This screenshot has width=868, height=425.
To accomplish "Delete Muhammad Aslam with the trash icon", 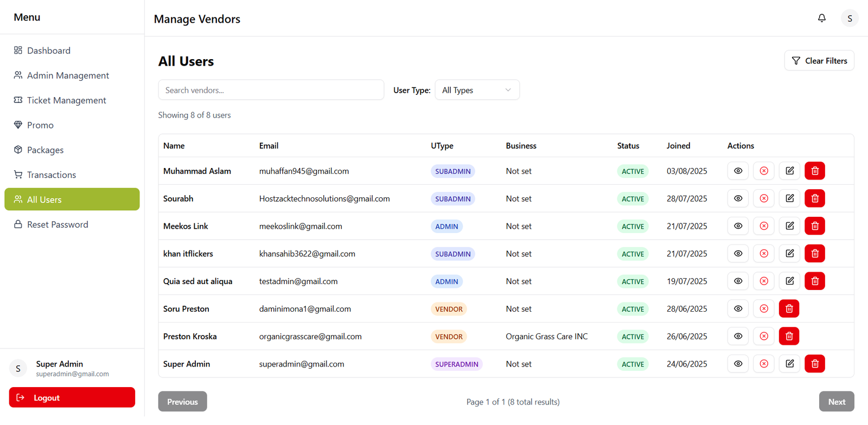I will pos(814,171).
